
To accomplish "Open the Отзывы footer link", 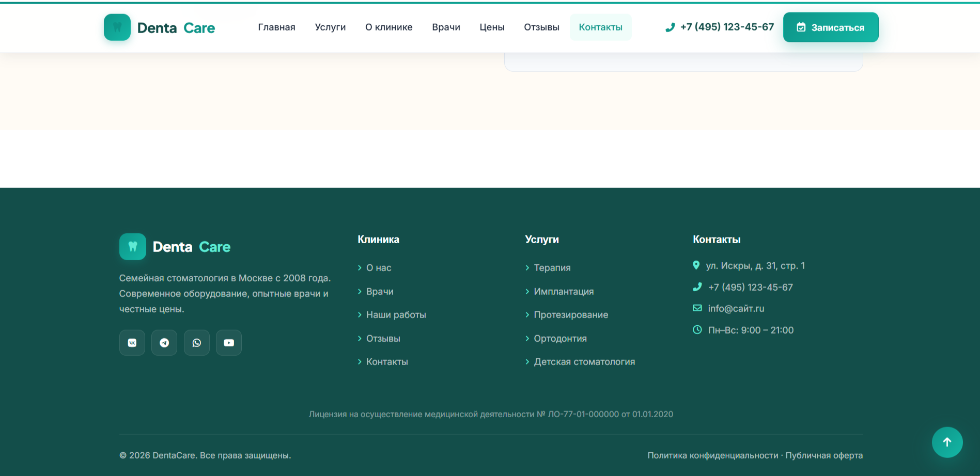I will coord(383,339).
